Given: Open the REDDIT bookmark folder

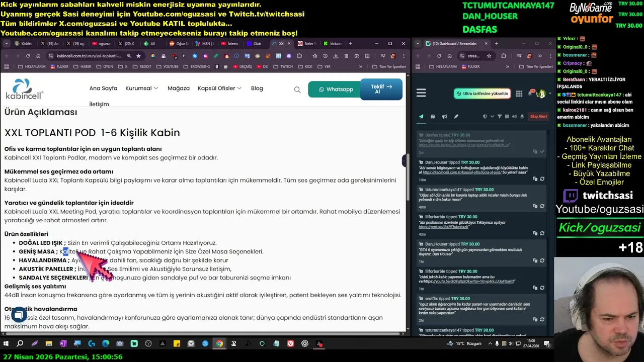Looking at the screenshot, I should 142,66.
